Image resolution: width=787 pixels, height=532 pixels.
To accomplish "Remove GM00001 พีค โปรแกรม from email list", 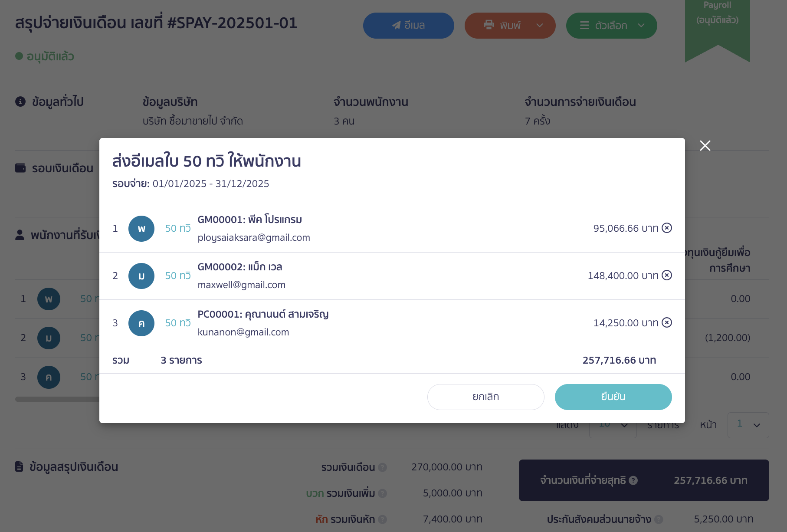I will coord(667,228).
